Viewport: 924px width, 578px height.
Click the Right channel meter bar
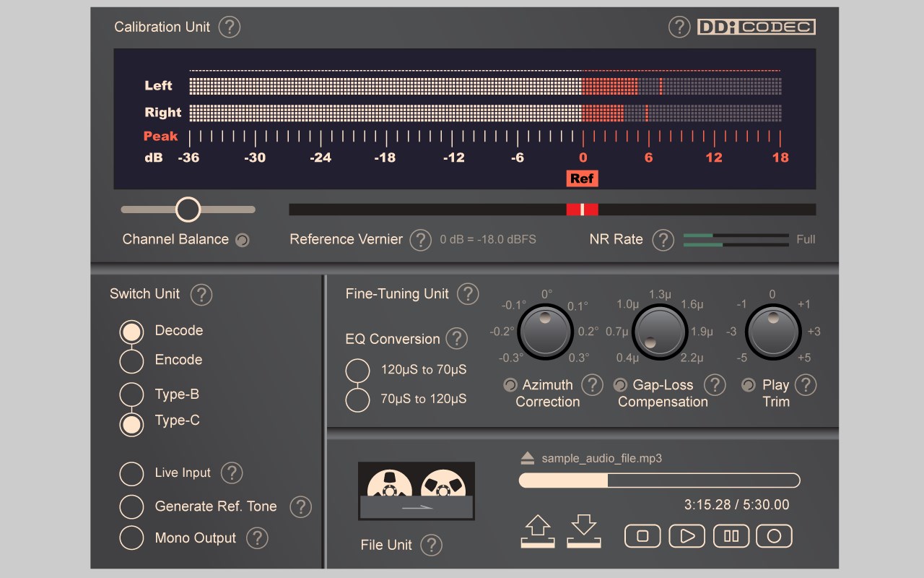point(485,113)
